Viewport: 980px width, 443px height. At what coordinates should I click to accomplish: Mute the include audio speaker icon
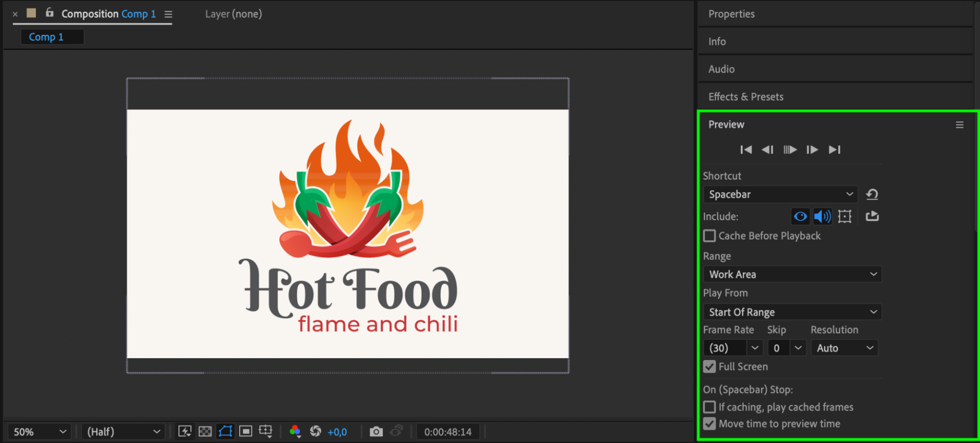(822, 216)
